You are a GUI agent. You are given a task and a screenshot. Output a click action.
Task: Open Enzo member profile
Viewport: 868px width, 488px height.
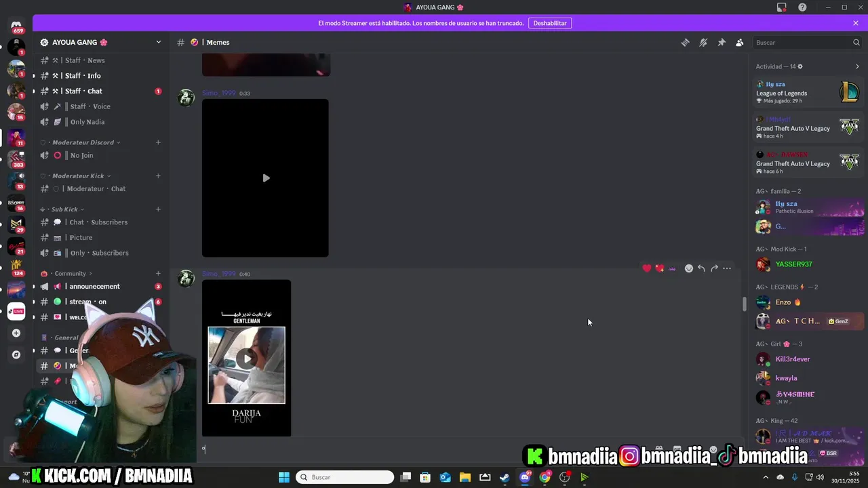(807, 302)
